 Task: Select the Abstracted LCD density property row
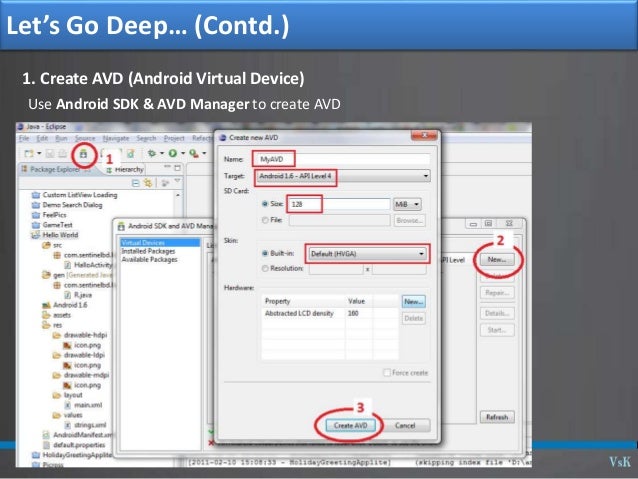tap(330, 313)
